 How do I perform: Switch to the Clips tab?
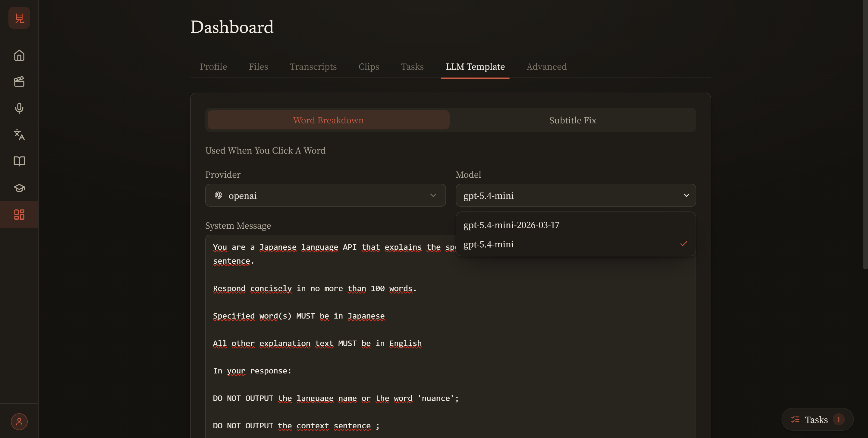[369, 66]
